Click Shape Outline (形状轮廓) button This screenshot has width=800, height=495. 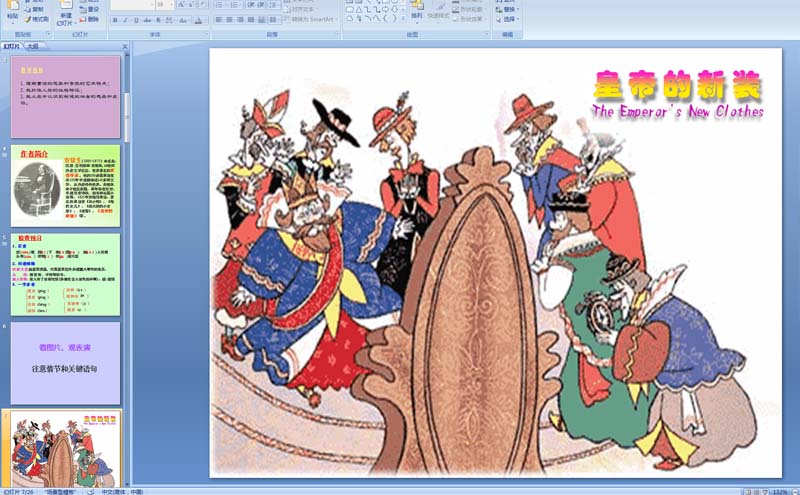[x=468, y=10]
